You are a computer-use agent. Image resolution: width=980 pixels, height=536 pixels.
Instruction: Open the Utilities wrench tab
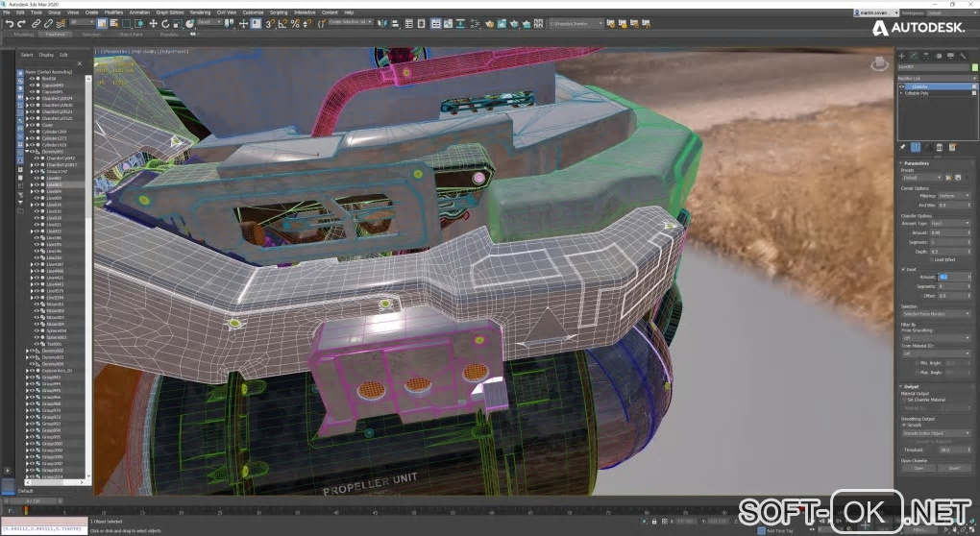tap(963, 56)
